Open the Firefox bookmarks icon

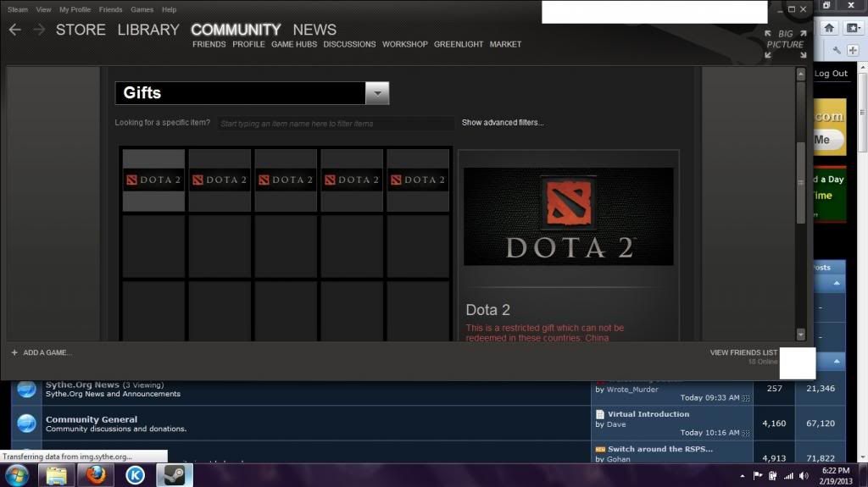(853, 28)
